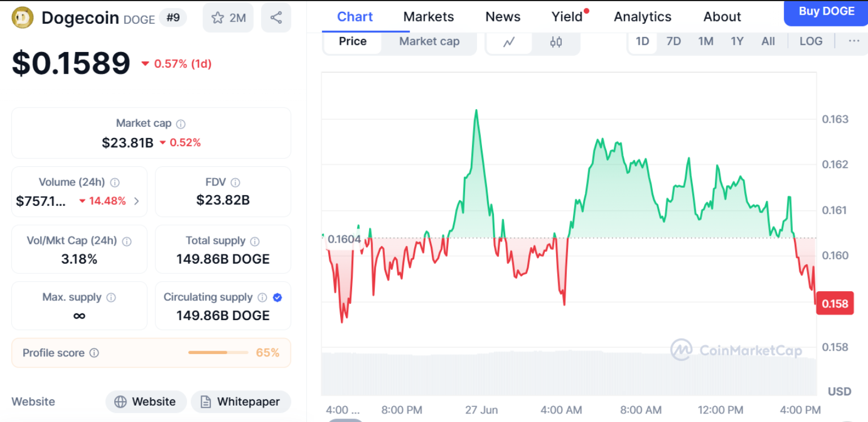Open the News tab
The image size is (868, 422).
tap(503, 17)
